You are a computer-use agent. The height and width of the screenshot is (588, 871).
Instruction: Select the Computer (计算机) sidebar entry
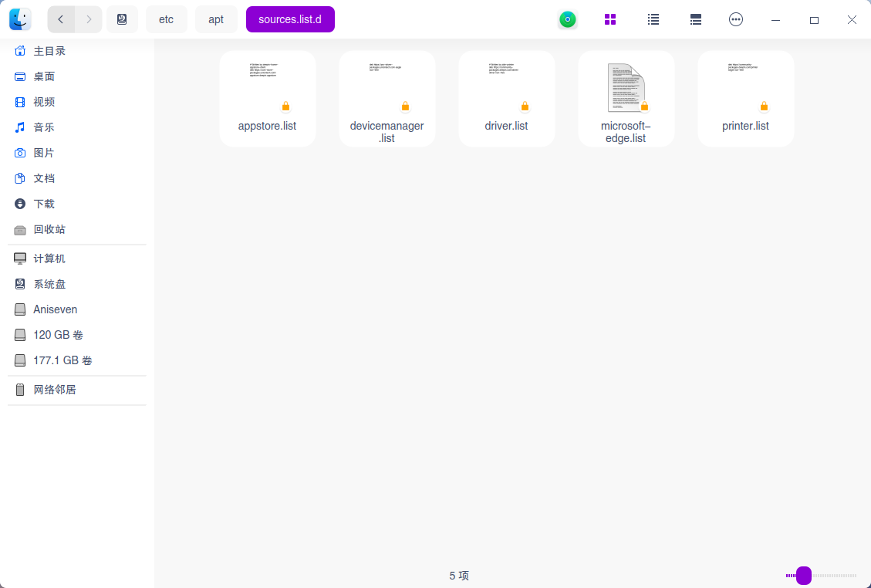49,258
